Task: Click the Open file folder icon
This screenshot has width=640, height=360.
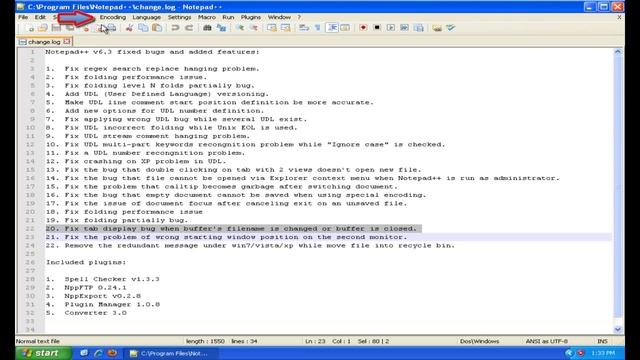Action: (42, 28)
